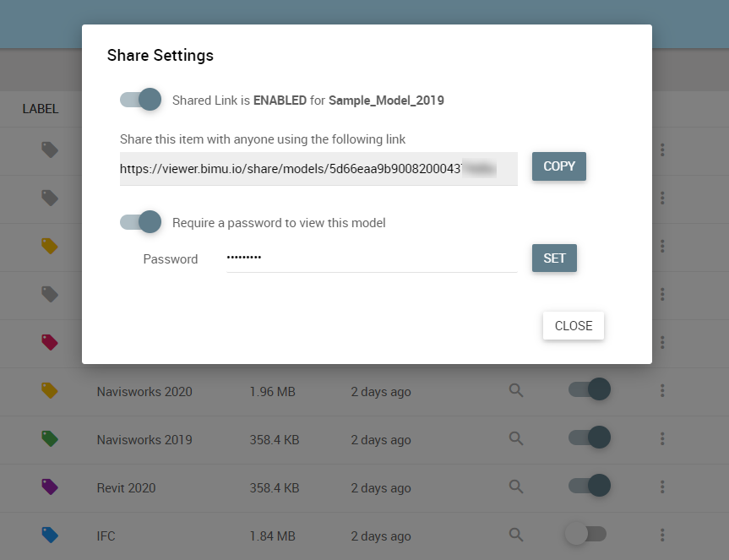Click the yellow tag icon beside Navisworks 2020
This screenshot has height=560, width=729.
coord(50,390)
